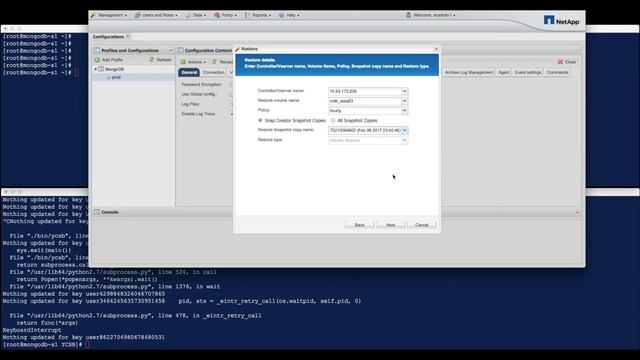The image size is (640, 360).
Task: Click KeyboardInterrupt line in lower terminal
Action: coord(32,330)
